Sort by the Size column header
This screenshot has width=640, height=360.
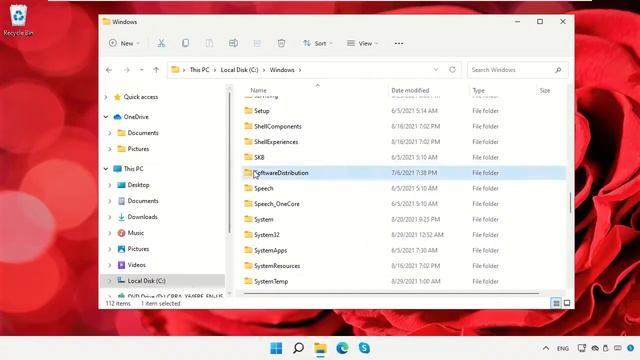tap(545, 90)
